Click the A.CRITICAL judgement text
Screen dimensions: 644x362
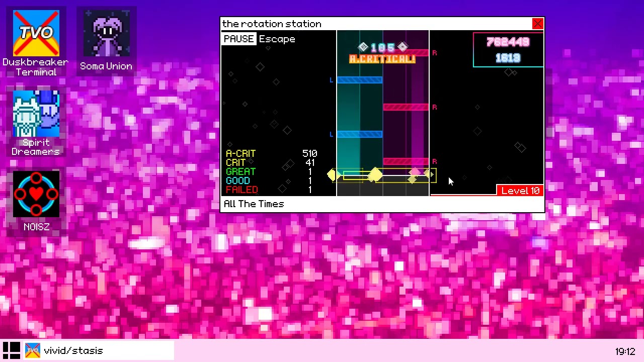382,59
